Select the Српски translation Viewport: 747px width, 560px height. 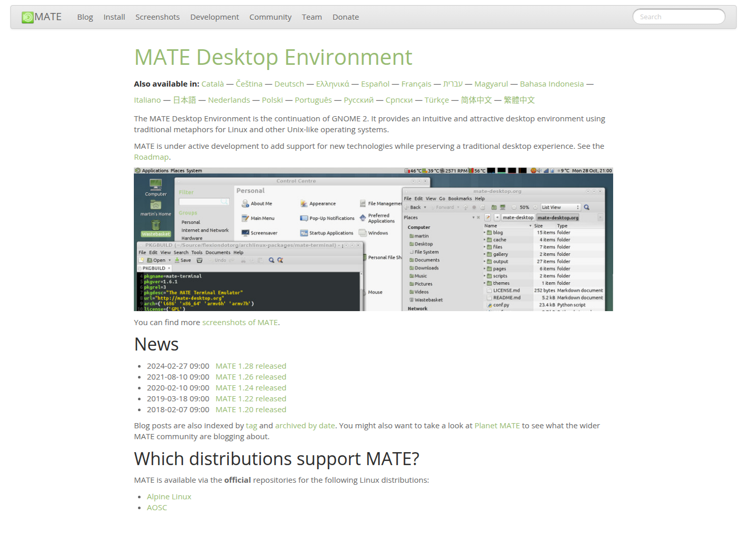pos(399,100)
